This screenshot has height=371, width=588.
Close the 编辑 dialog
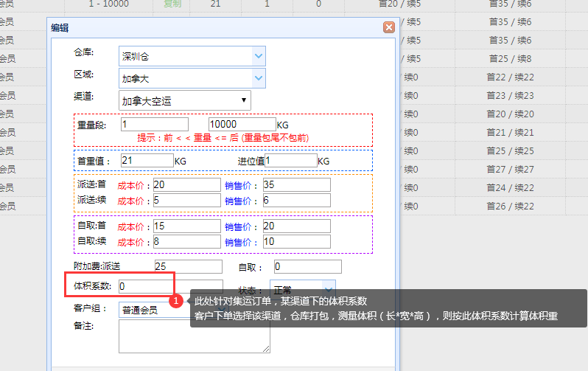[x=389, y=27]
